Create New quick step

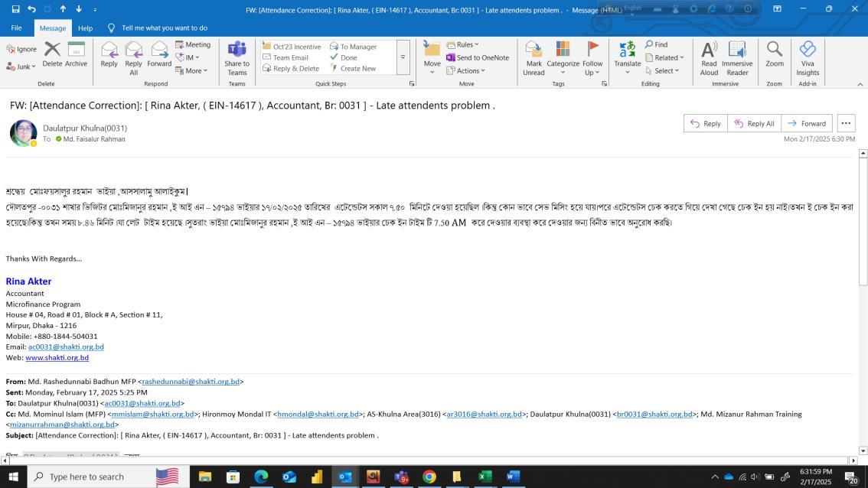pos(353,69)
